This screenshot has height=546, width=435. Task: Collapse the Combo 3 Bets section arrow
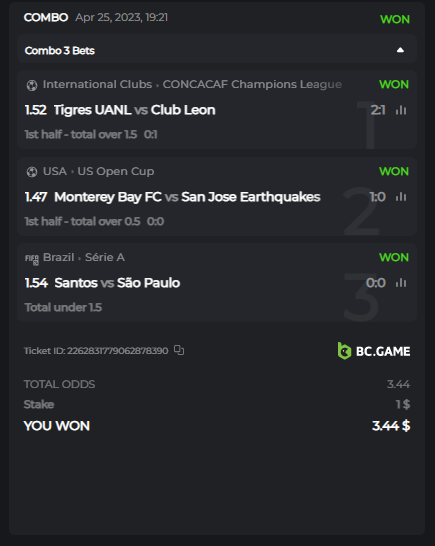click(x=401, y=50)
